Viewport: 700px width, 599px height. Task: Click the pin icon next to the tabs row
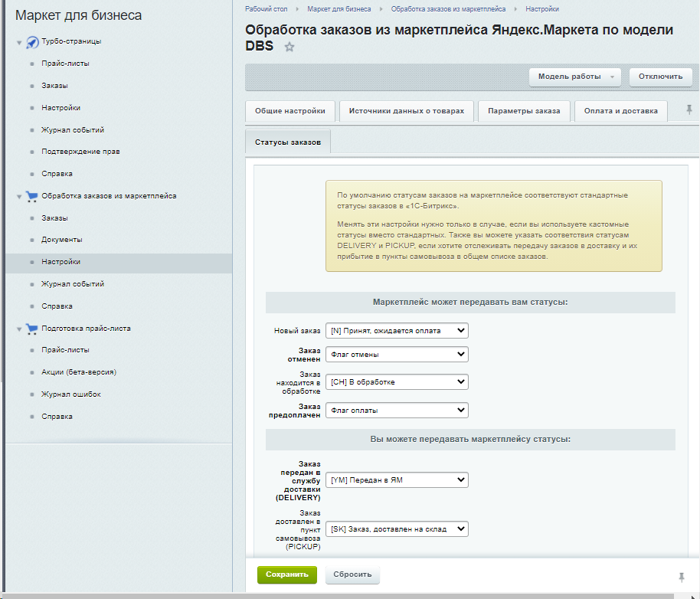click(x=689, y=110)
